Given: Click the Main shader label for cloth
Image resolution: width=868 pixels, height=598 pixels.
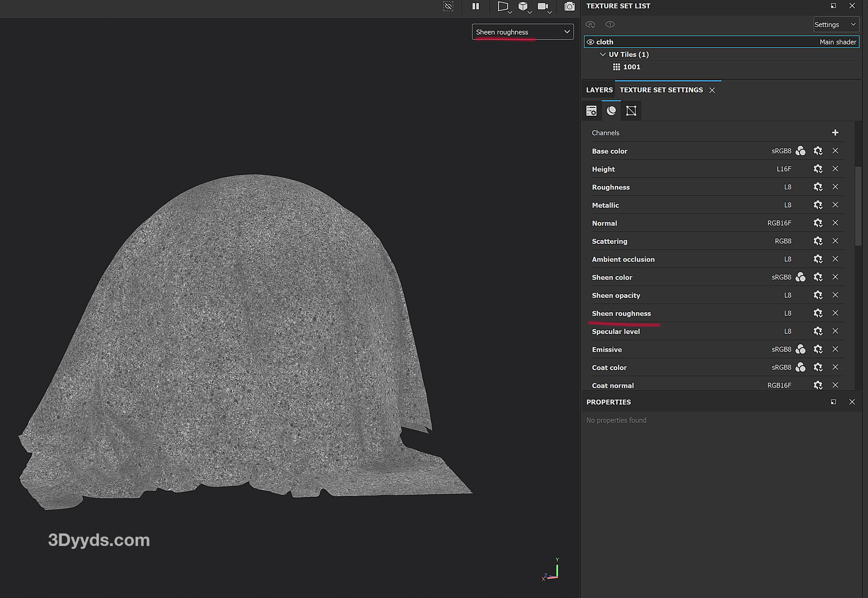Looking at the screenshot, I should (838, 42).
